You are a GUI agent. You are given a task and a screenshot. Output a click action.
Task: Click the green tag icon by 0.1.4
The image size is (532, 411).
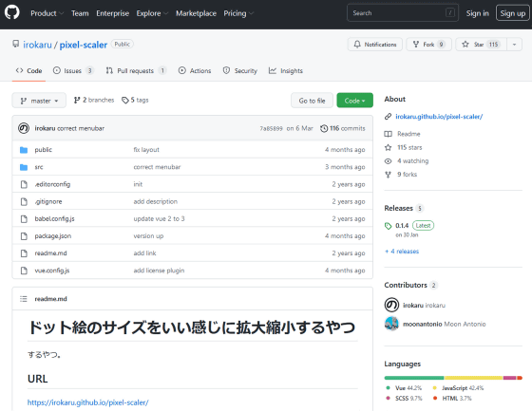click(389, 226)
